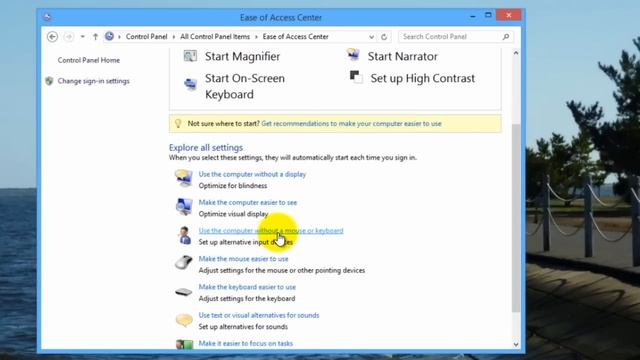Click the Control Panel icon in the address bar
The image size is (640, 360).
(109, 36)
